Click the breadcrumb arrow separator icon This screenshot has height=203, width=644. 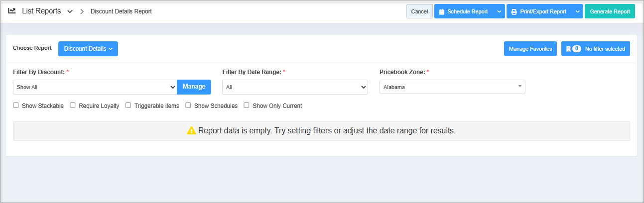(82, 11)
